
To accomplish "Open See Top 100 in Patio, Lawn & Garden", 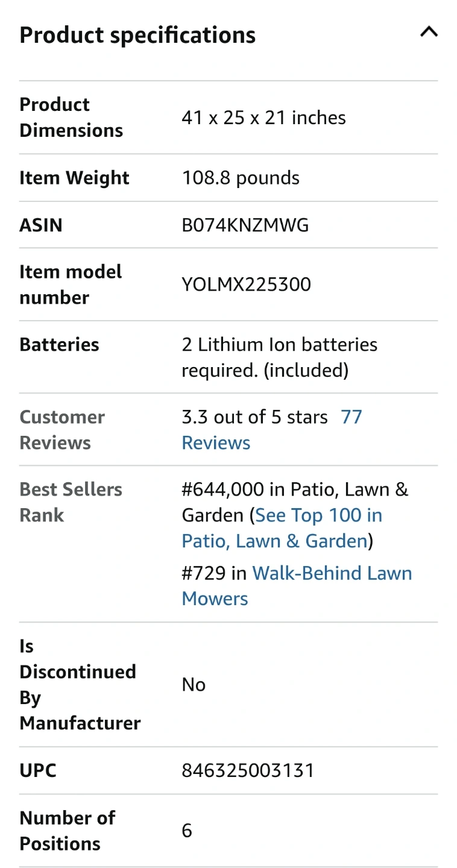I will (x=282, y=528).
